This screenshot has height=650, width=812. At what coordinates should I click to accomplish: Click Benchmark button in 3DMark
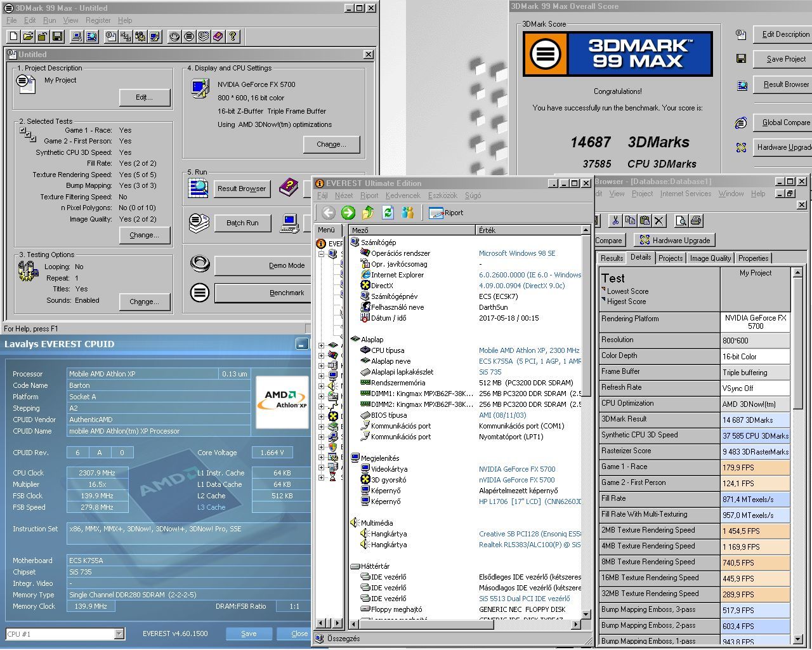pyautogui.click(x=263, y=293)
